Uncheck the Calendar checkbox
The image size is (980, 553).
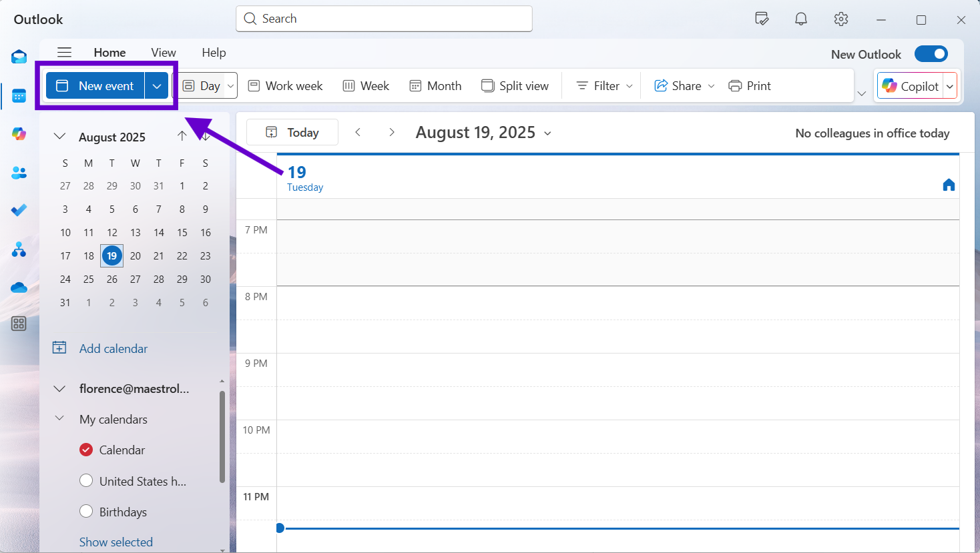pyautogui.click(x=86, y=450)
